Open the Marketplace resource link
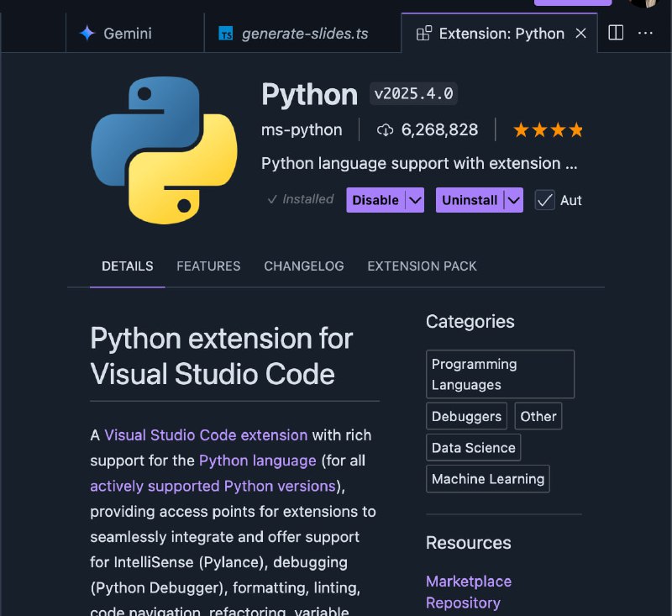Viewport: 672px width, 616px height. pyautogui.click(x=469, y=582)
